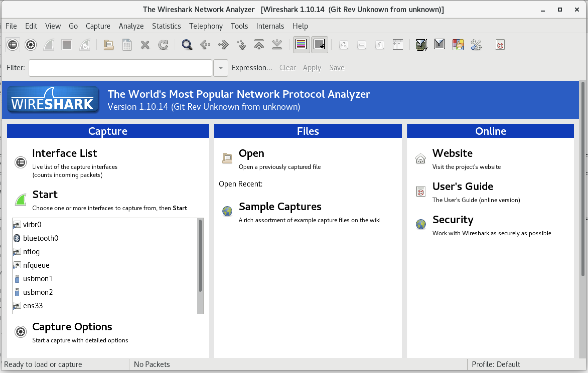Open the Analyze menu

(131, 26)
